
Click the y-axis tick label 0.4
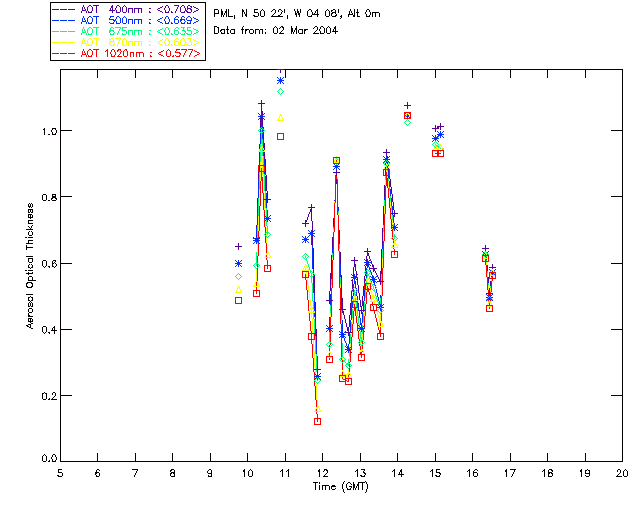[x=49, y=329]
